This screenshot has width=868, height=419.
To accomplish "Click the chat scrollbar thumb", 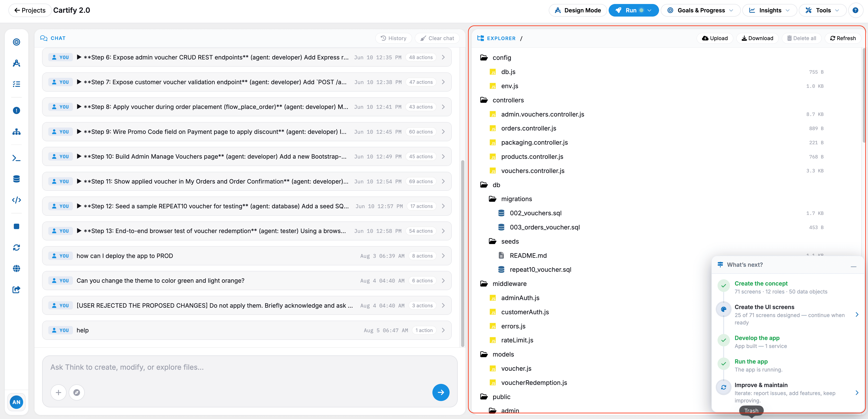I will [x=462, y=253].
